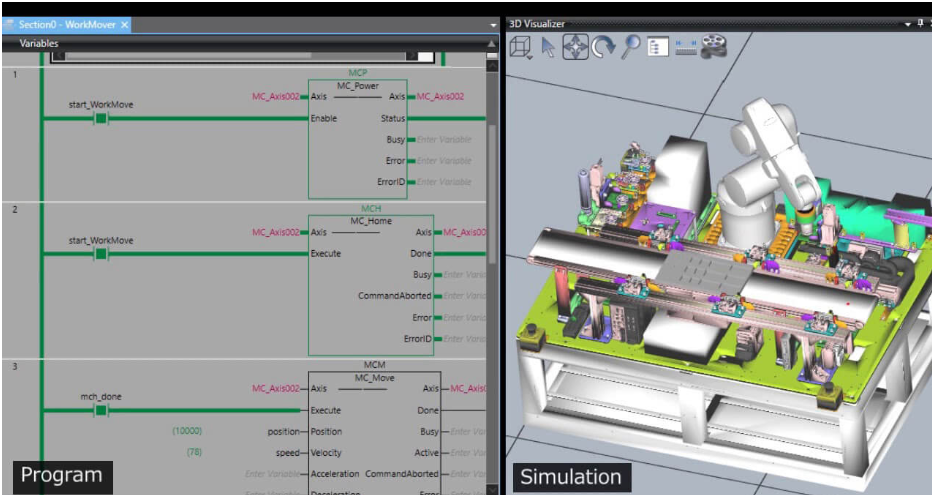
Task: Click MC_Axis002 input variable of MC_Move
Action: coord(276,388)
